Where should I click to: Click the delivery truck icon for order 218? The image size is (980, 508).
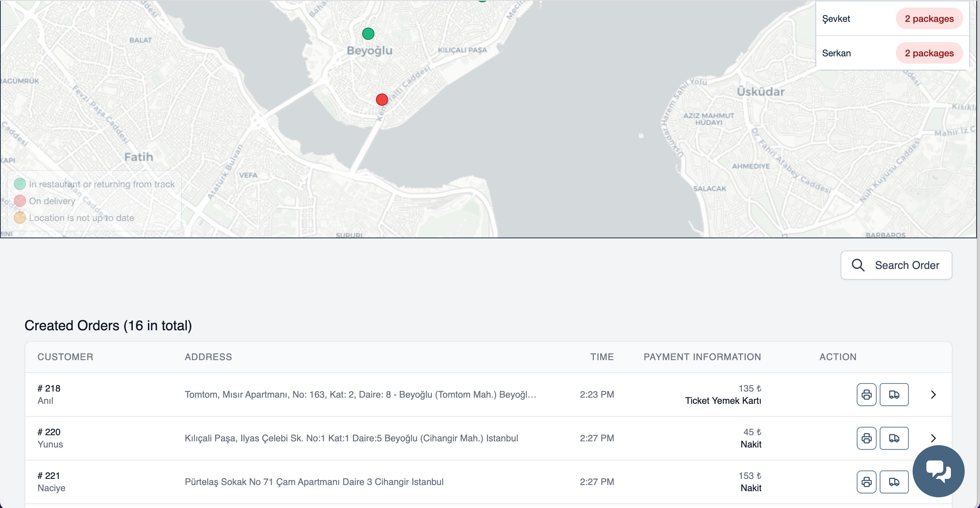(x=894, y=394)
